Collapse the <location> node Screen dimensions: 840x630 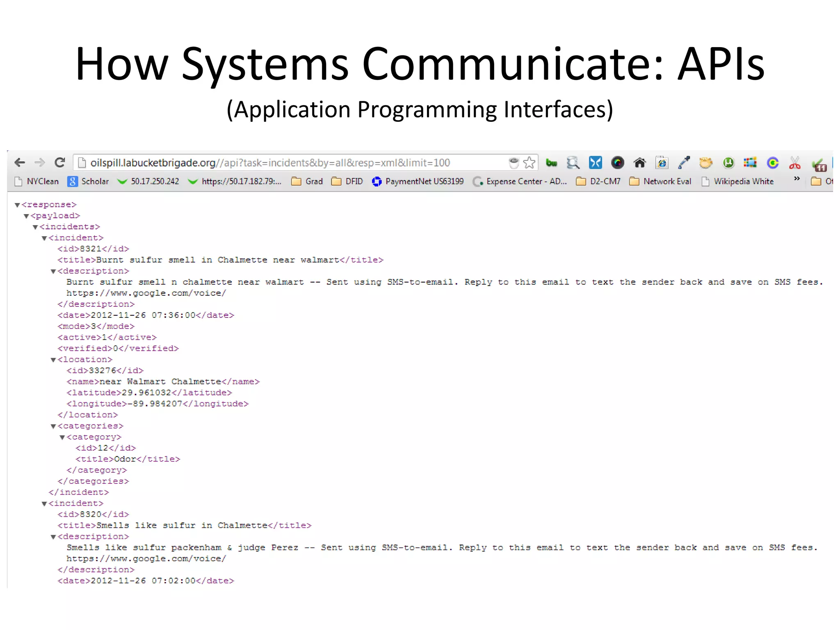[x=53, y=360]
